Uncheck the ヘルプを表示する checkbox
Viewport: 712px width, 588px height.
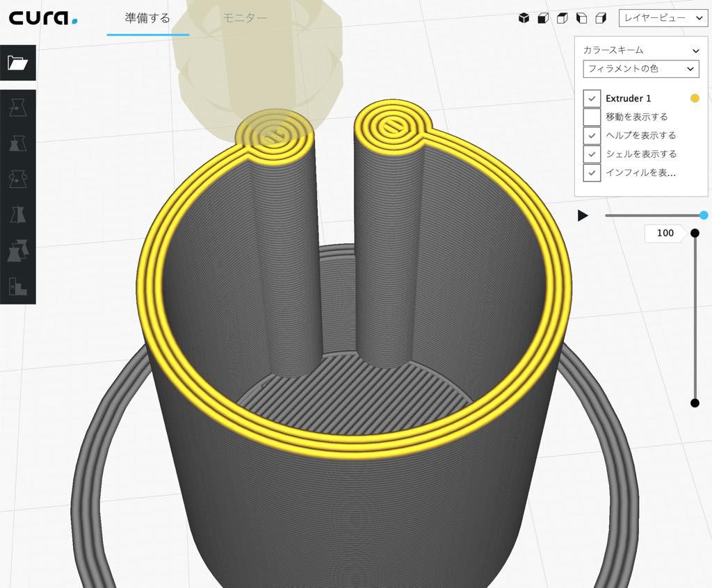pyautogui.click(x=592, y=136)
